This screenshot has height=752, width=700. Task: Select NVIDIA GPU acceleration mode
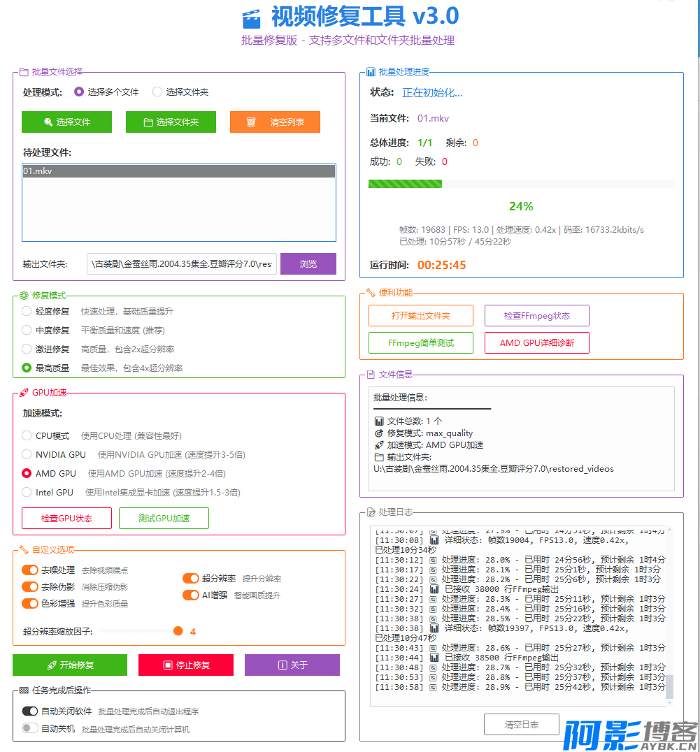(x=27, y=455)
